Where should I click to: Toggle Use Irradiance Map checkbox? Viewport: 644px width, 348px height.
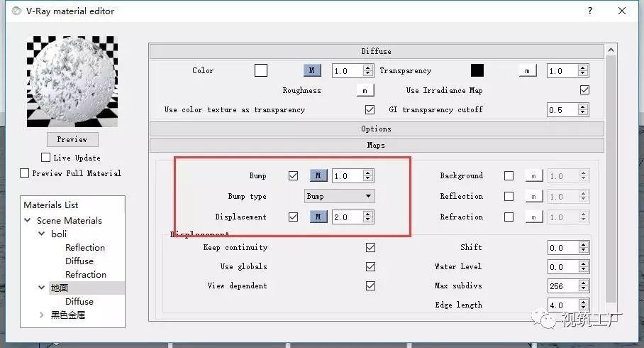584,89
